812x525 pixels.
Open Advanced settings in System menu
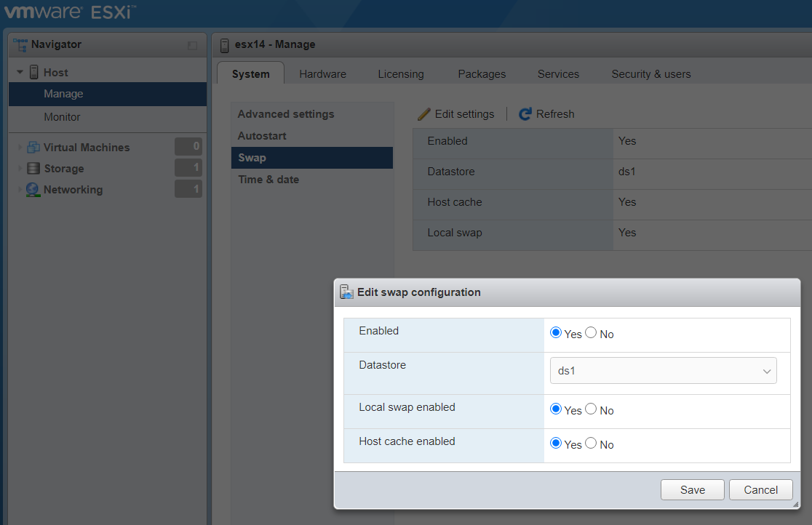pyautogui.click(x=311, y=114)
